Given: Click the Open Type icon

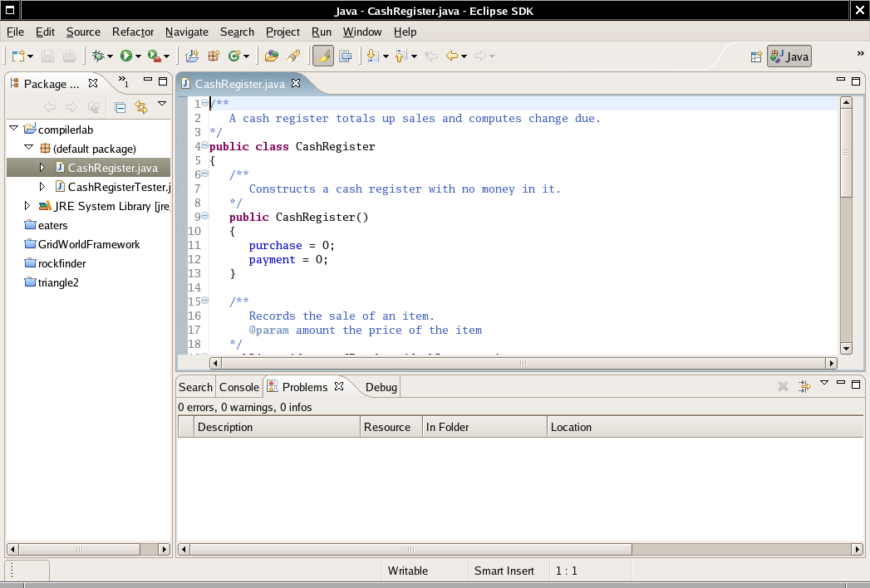Looking at the screenshot, I should [271, 56].
